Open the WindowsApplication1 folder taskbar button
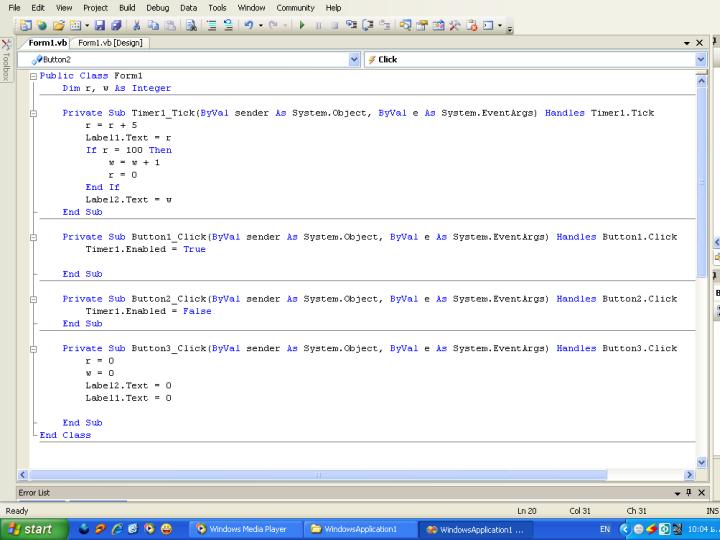The width and height of the screenshot is (720, 540). (x=361, y=529)
